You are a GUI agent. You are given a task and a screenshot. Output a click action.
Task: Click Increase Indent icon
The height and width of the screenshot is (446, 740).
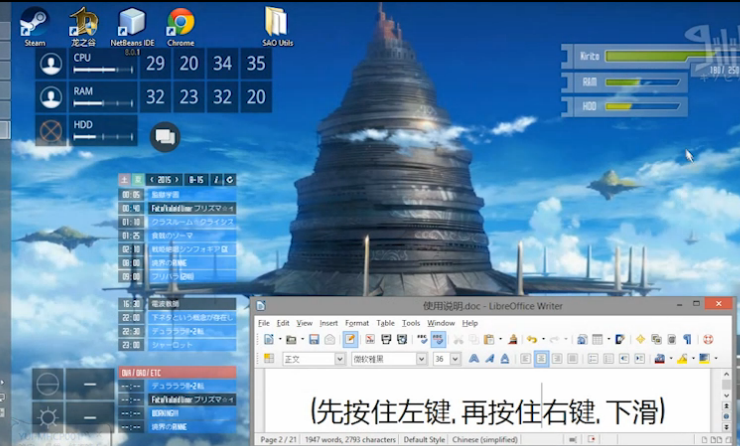tap(639, 359)
